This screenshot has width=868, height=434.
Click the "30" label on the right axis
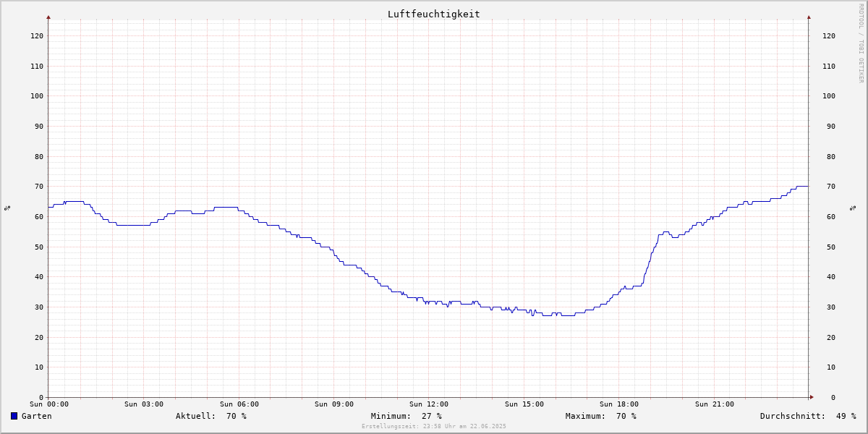831,307
